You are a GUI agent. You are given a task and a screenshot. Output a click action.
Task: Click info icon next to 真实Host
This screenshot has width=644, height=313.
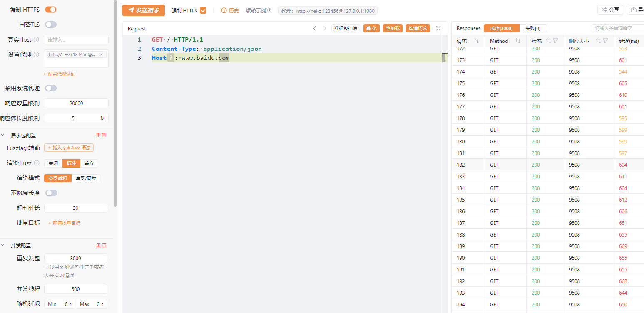(x=36, y=40)
